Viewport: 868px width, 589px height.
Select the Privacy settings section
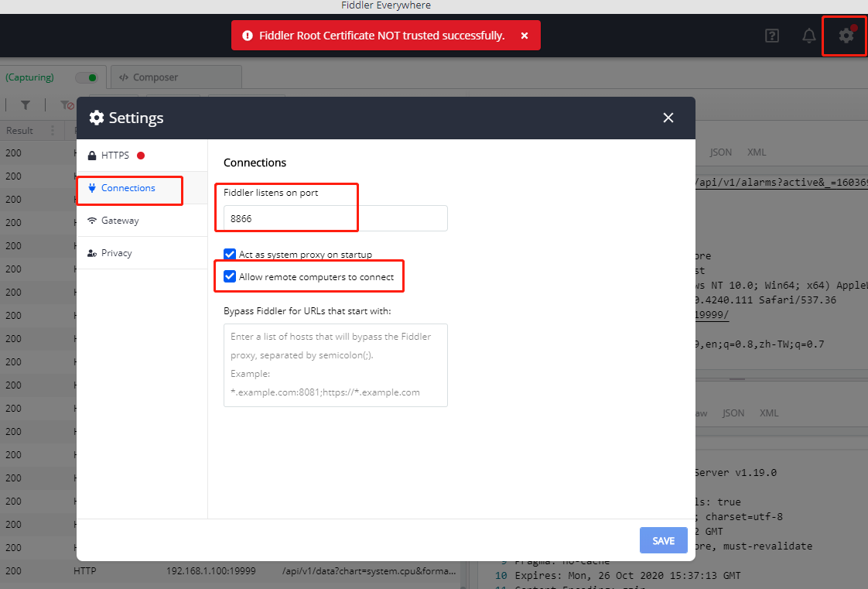pos(142,253)
